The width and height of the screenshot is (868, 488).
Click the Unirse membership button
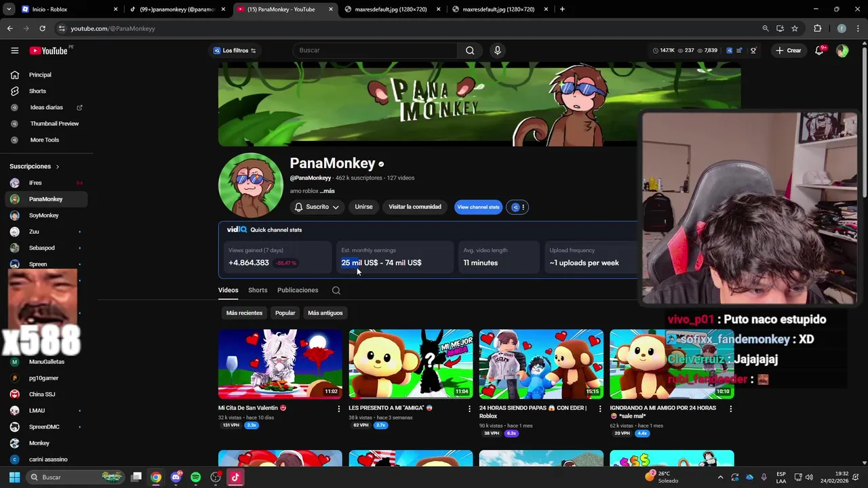pos(363,207)
